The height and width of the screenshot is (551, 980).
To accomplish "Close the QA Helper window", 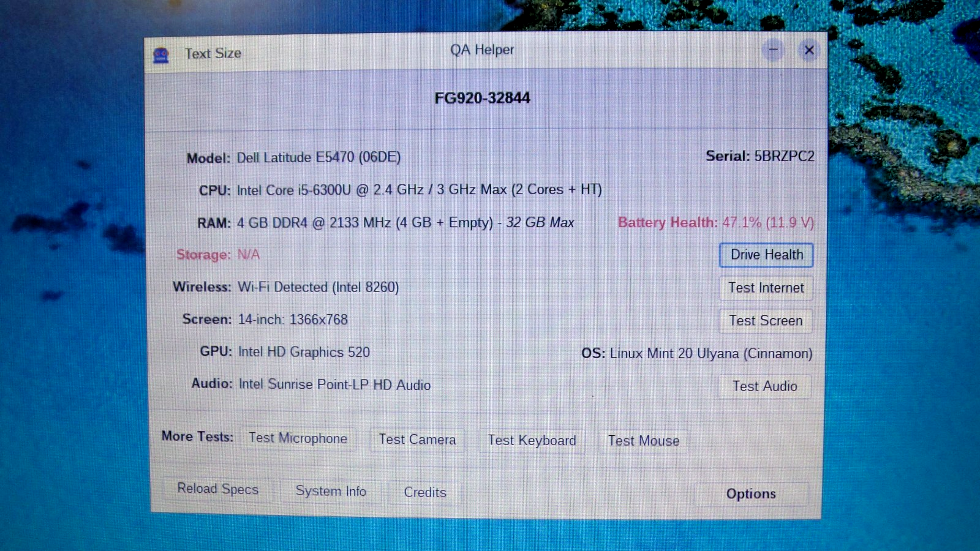I will click(809, 50).
